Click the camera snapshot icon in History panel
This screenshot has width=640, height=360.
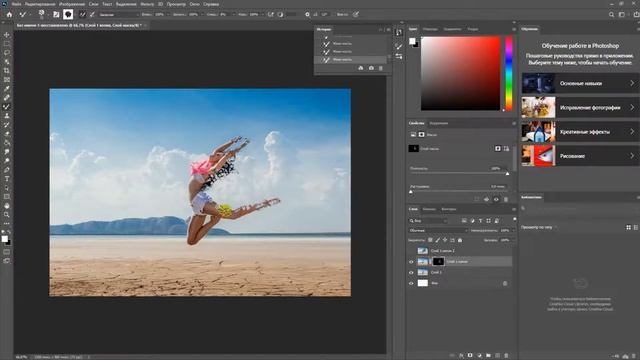click(x=371, y=68)
